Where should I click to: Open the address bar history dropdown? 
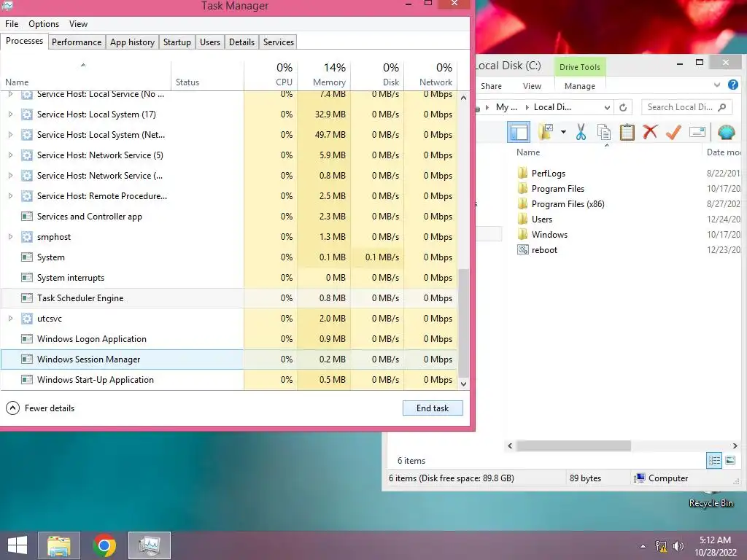click(x=607, y=107)
